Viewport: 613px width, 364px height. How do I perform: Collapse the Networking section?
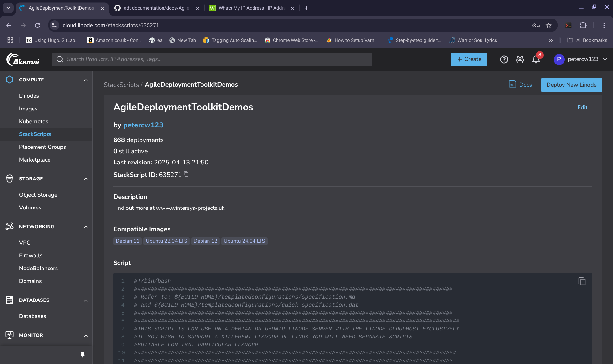tap(86, 227)
